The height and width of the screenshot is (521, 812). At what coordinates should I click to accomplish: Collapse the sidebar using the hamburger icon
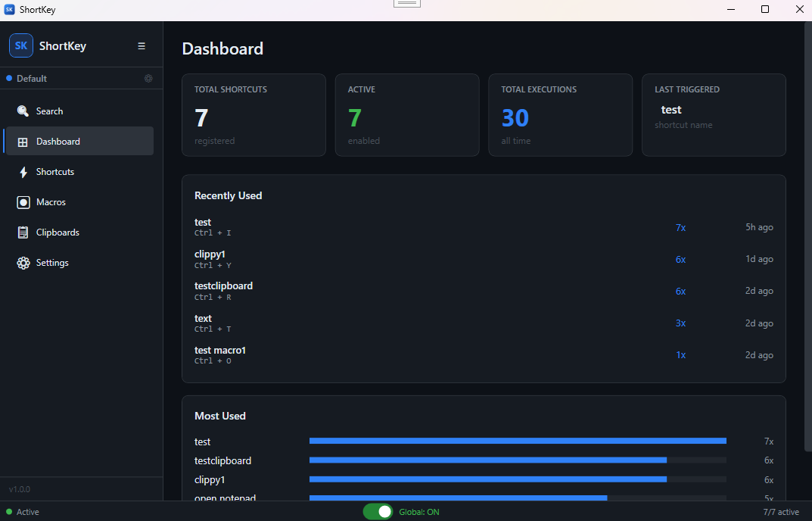(x=142, y=45)
